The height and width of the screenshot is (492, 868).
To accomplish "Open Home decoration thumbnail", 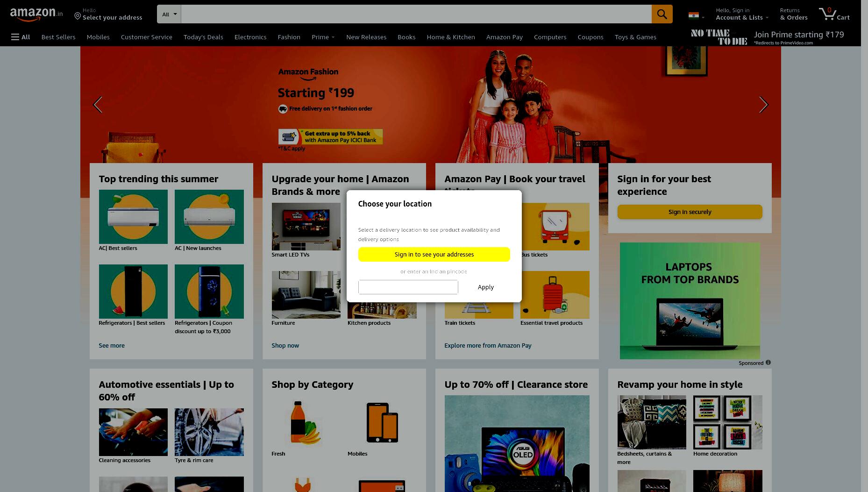I will 728,422.
